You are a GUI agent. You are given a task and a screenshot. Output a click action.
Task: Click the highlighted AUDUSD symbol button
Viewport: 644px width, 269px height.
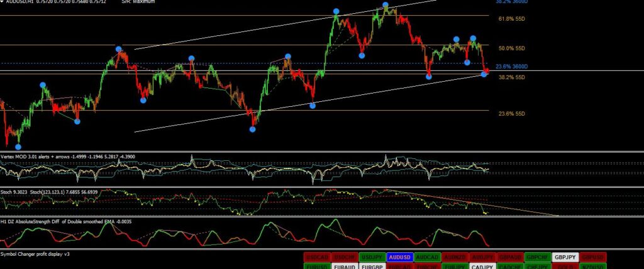point(400,258)
